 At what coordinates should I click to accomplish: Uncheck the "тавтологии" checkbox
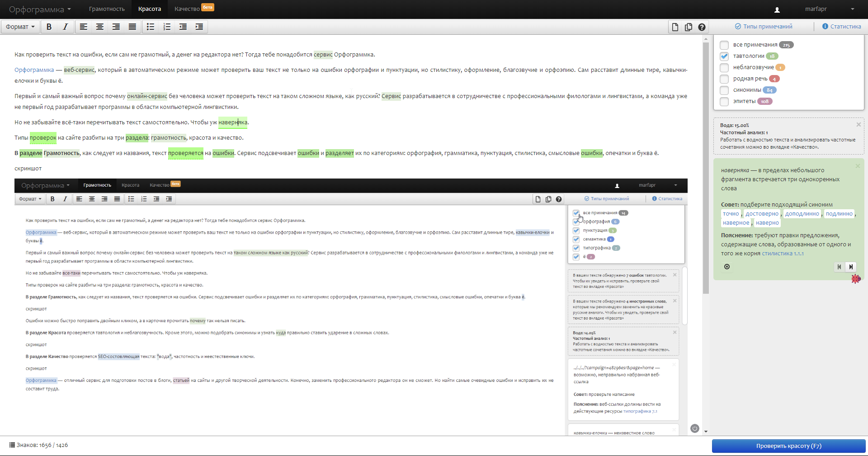tap(724, 56)
